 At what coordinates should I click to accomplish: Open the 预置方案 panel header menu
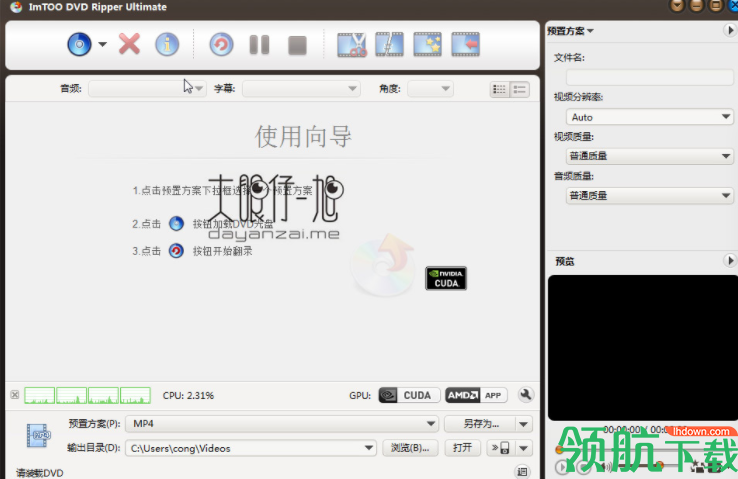coord(570,31)
